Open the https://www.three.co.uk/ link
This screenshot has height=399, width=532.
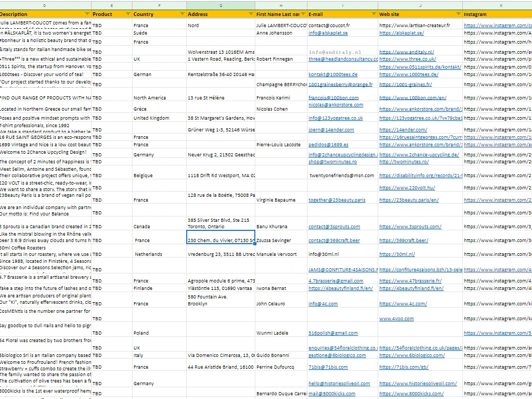[x=408, y=59]
